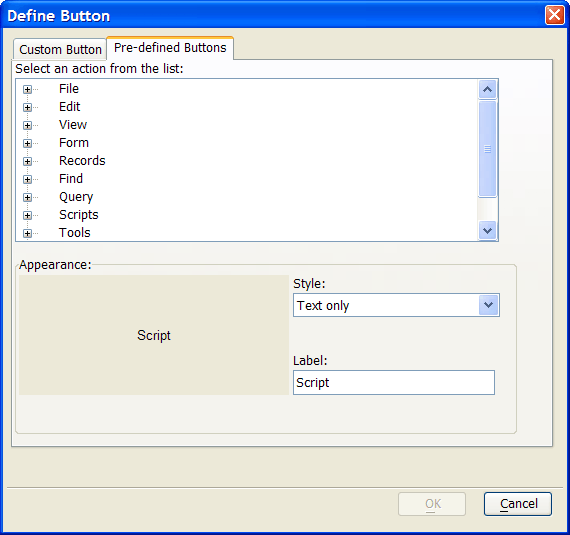Select the Tools action category

(75, 233)
